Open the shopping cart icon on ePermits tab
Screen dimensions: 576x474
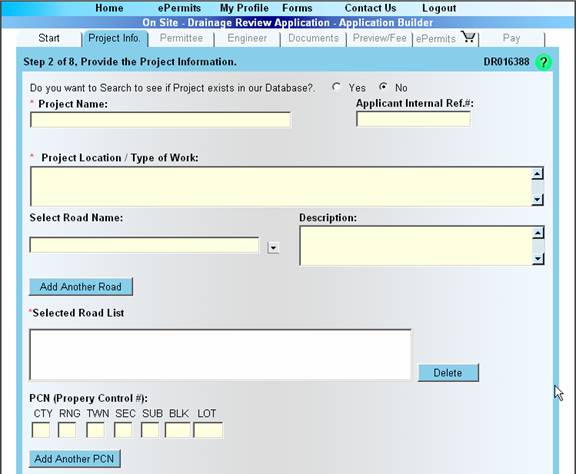[x=468, y=37]
